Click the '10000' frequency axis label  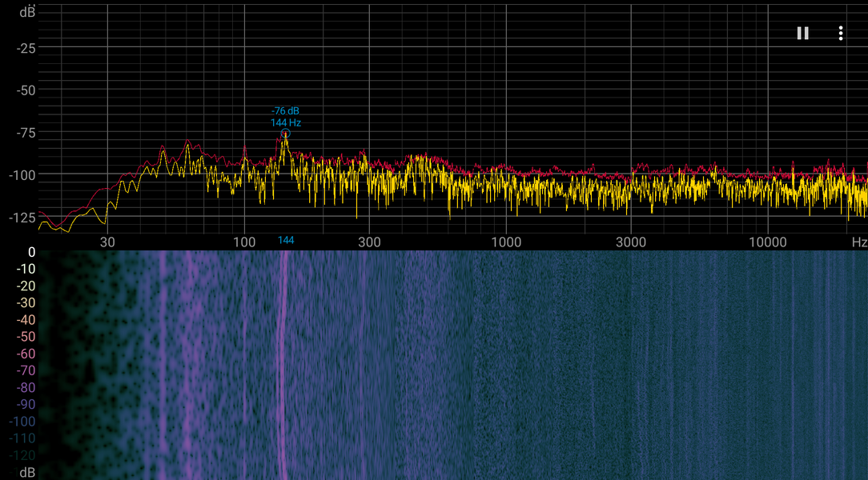point(767,242)
